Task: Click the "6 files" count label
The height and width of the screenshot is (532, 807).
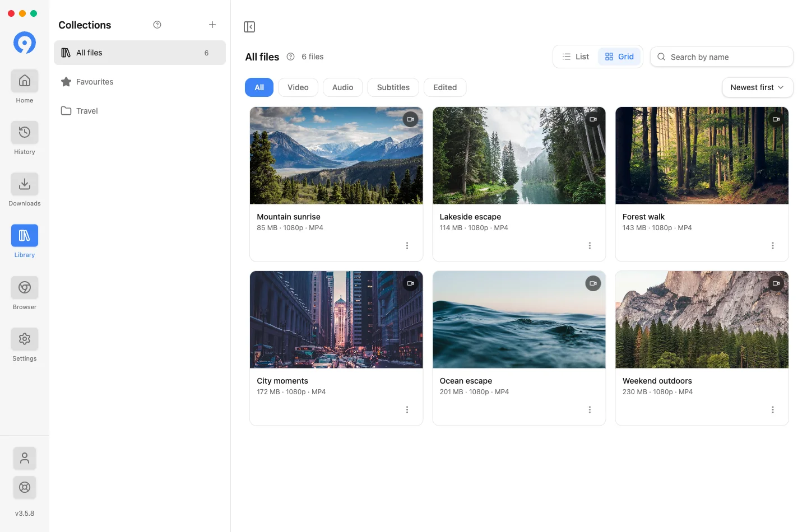Action: click(x=313, y=57)
